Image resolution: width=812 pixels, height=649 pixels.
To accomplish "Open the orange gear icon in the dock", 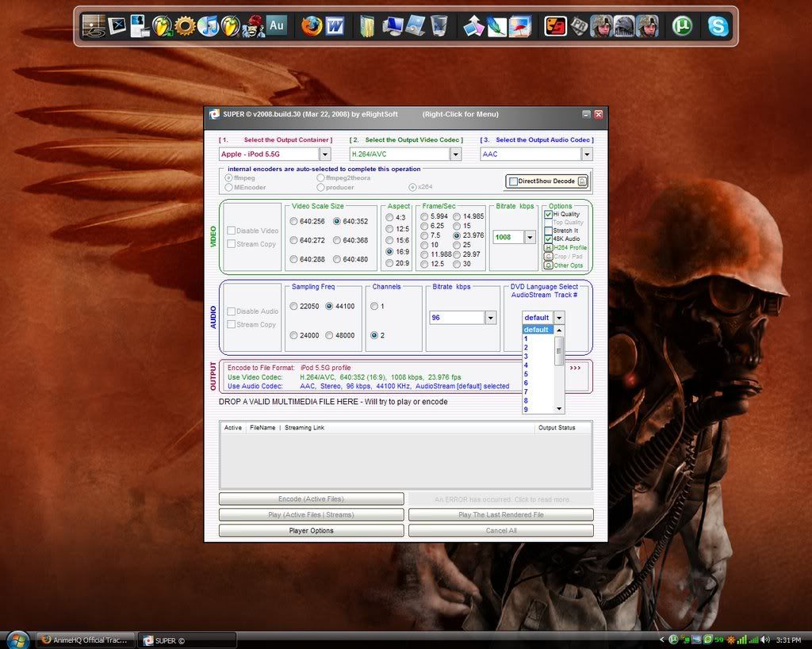I will coord(185,25).
